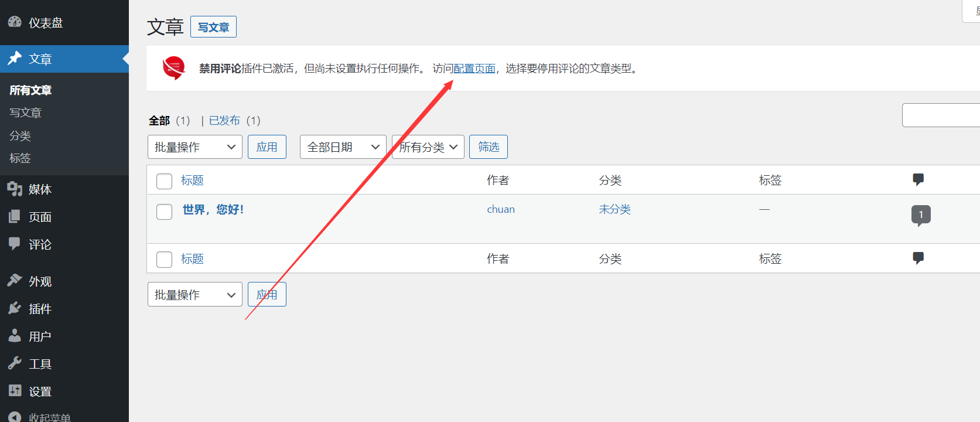This screenshot has height=422, width=980.
Task: Open the post titled 世界，您好!
Action: (213, 209)
